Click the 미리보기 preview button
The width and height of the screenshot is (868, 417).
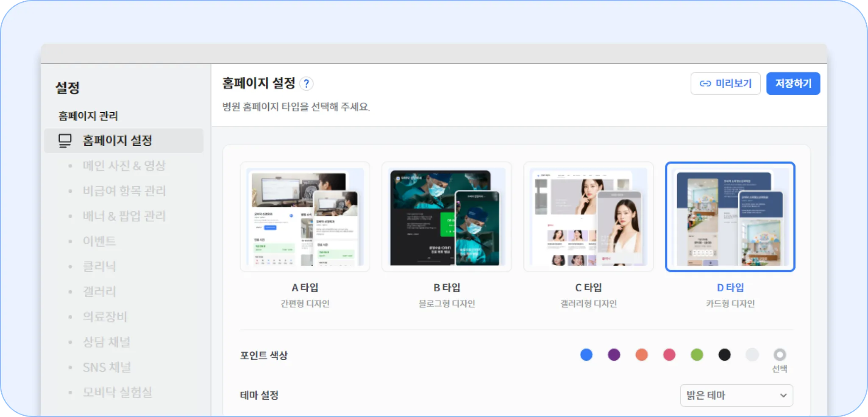725,83
